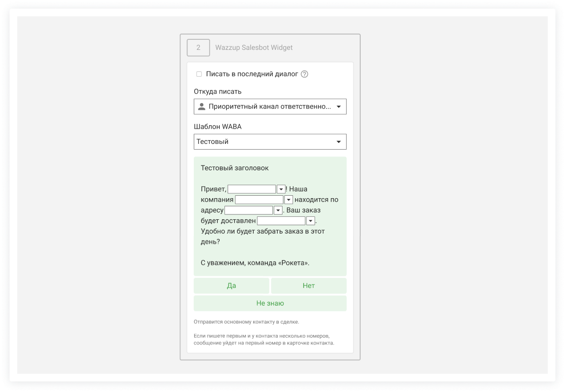This screenshot has height=392, width=565.
Task: Click the variable field after "адресу"
Action: point(248,210)
